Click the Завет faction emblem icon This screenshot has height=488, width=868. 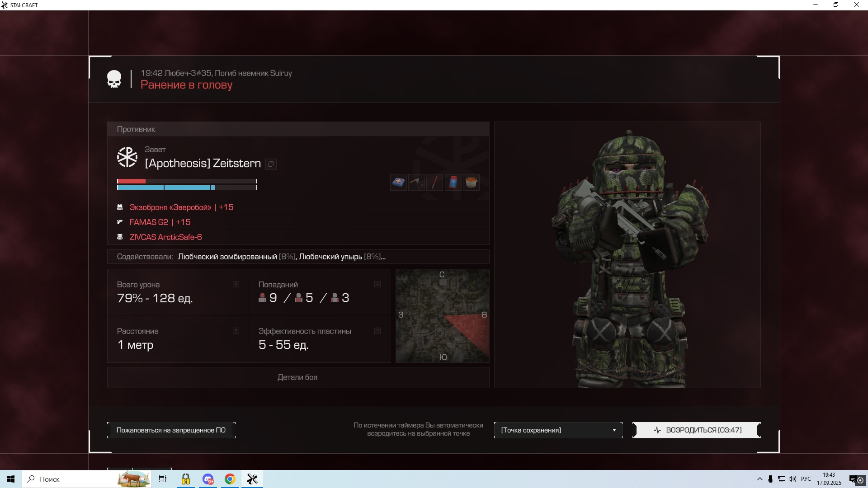pyautogui.click(x=127, y=157)
